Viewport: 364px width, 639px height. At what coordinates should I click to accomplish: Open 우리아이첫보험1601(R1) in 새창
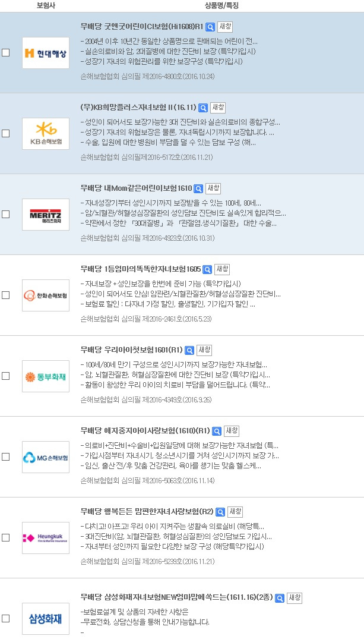tap(204, 350)
